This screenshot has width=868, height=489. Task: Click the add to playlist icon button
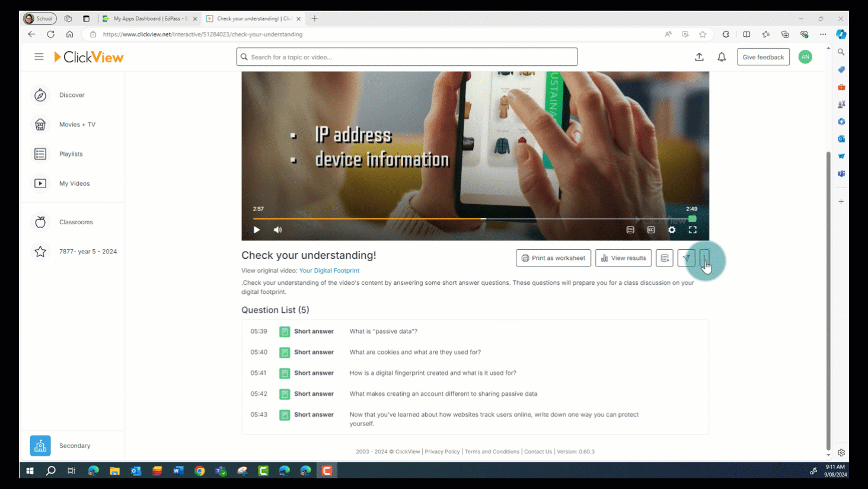click(665, 258)
